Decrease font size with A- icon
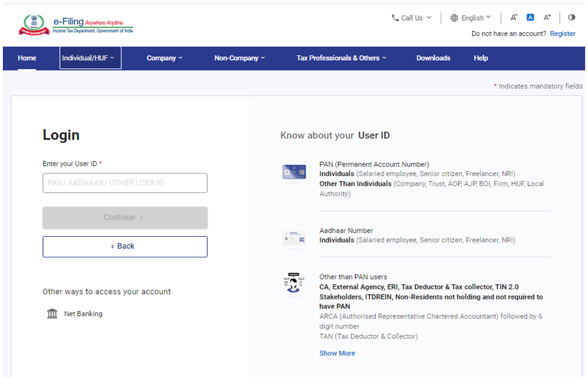 click(x=514, y=18)
